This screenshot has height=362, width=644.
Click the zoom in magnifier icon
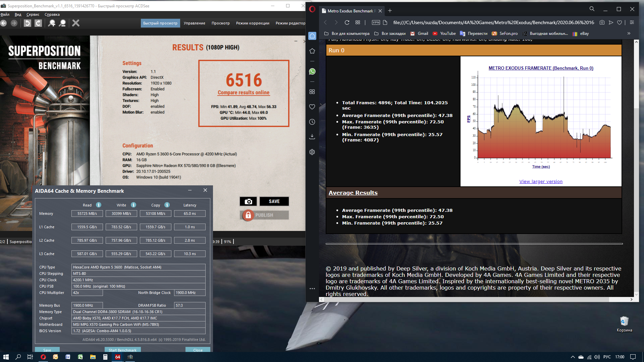click(x=52, y=23)
